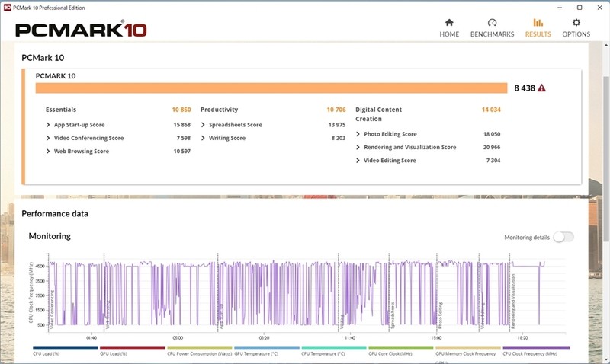Image resolution: width=610 pixels, height=364 pixels.
Task: Click the GPU Load (%) legend item
Action: click(132, 351)
